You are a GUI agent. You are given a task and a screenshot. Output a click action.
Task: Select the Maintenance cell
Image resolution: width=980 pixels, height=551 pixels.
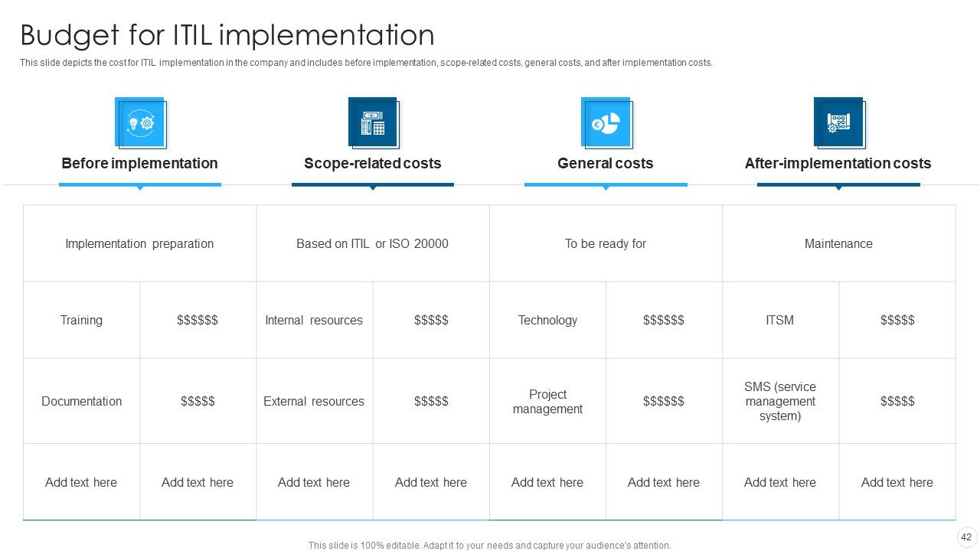tap(838, 243)
